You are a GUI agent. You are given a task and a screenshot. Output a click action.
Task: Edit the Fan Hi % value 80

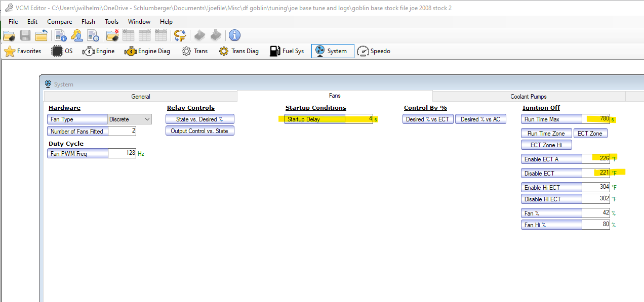596,225
